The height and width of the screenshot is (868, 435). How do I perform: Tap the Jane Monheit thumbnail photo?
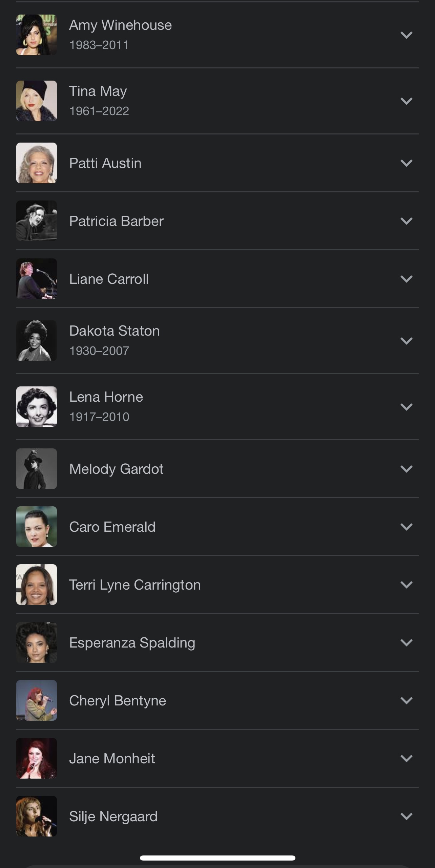pyautogui.click(x=37, y=758)
